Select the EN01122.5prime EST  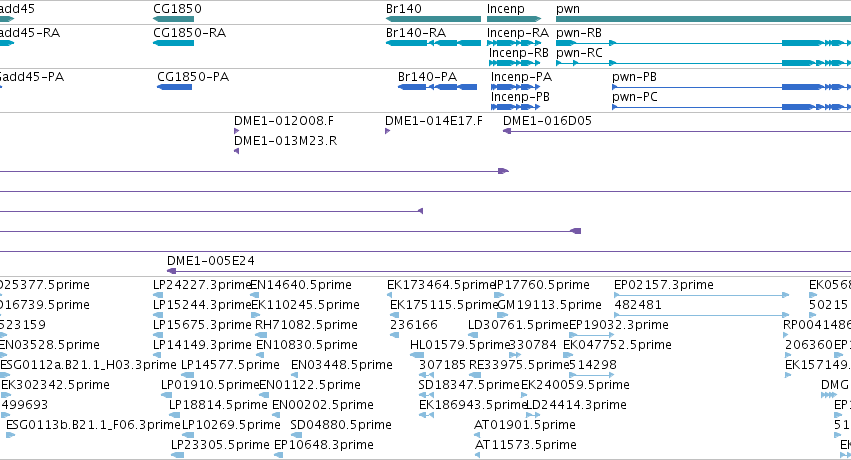coord(264,395)
